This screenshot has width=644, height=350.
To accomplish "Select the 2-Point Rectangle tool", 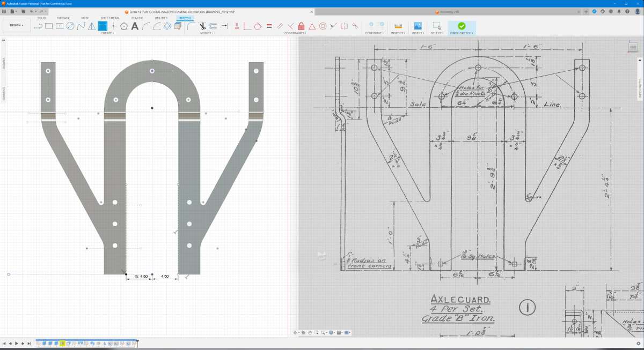I will pos(49,25).
